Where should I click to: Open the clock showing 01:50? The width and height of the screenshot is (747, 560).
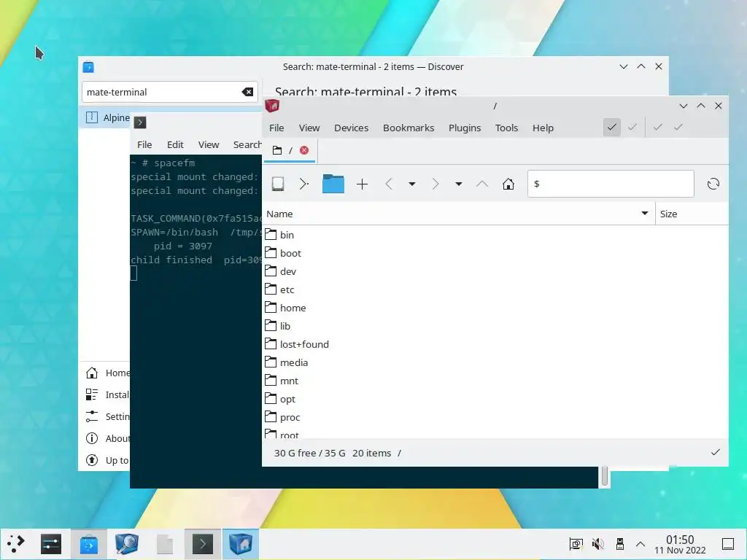tap(680, 544)
